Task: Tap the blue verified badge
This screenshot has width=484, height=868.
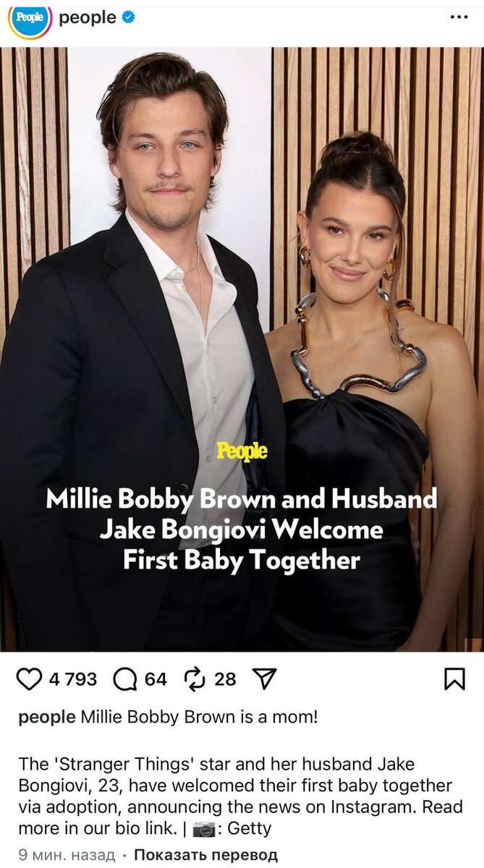Action: tap(129, 18)
